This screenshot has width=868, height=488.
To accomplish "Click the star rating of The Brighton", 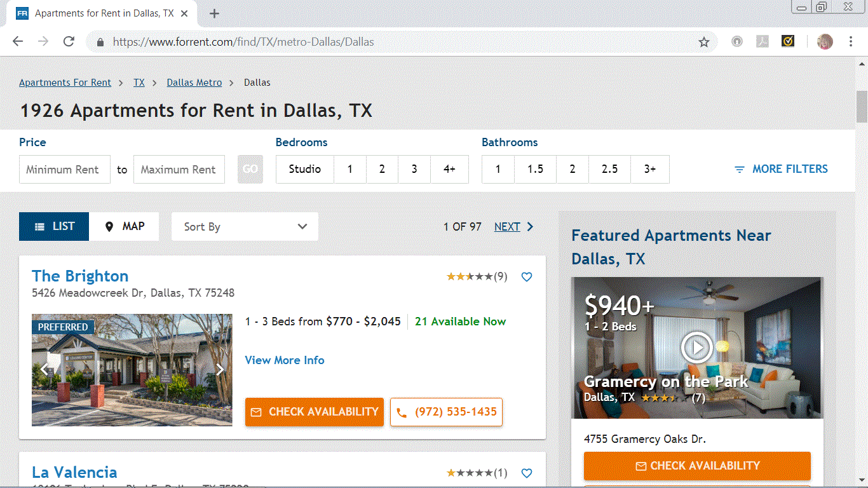I will pyautogui.click(x=470, y=276).
